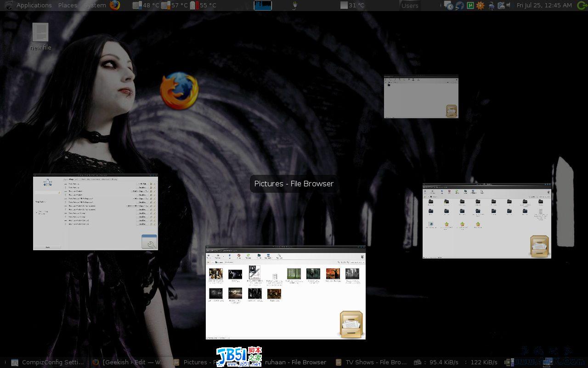This screenshot has width=588, height=368.
Task: Select the Pictures File Browser window preview
Action: coord(285,293)
